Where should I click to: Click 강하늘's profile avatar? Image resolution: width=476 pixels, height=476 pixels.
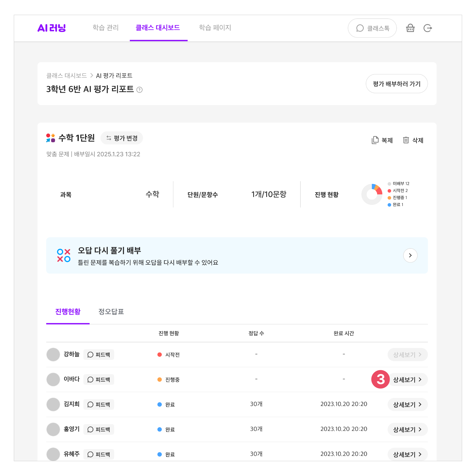pyautogui.click(x=53, y=355)
